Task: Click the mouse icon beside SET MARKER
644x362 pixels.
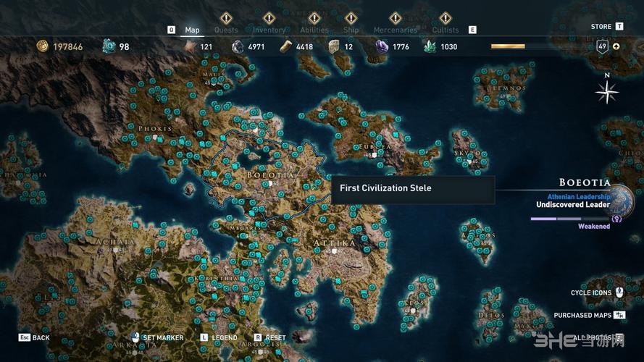Action: [x=135, y=337]
